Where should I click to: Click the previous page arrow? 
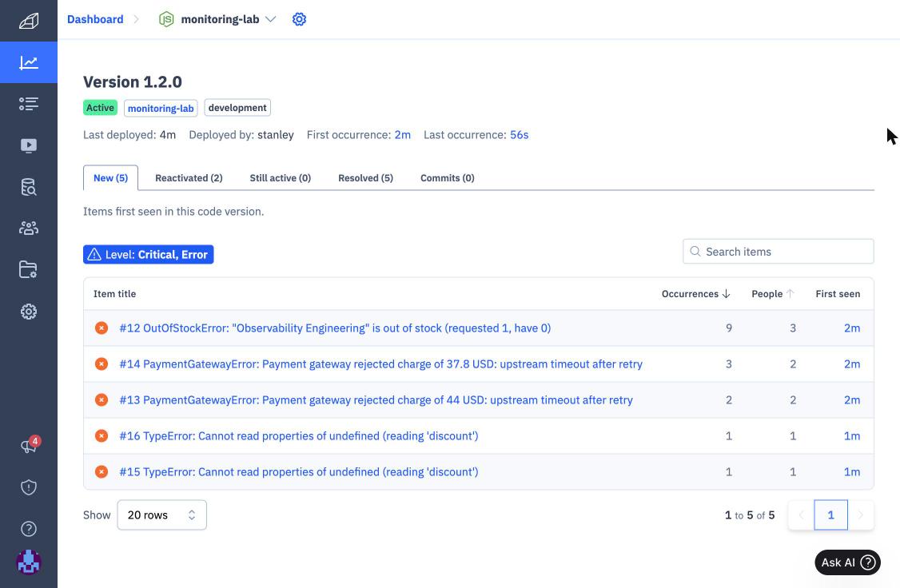(x=801, y=515)
